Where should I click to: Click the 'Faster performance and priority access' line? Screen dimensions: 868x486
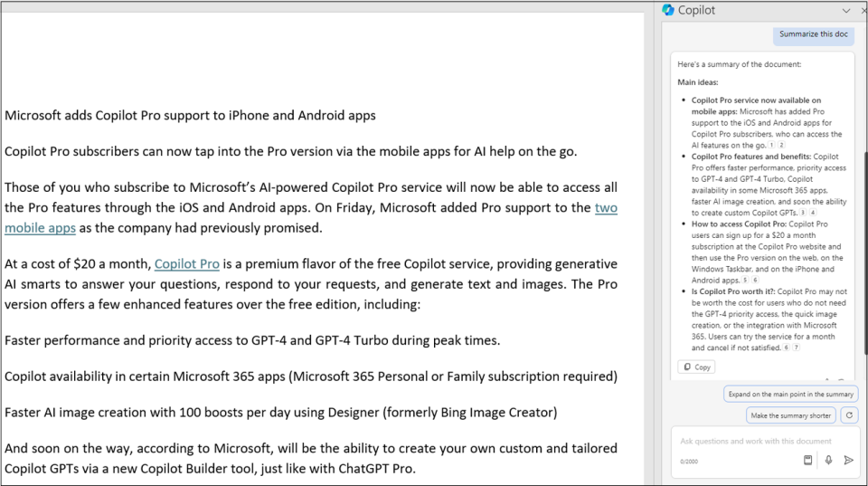[x=252, y=340]
